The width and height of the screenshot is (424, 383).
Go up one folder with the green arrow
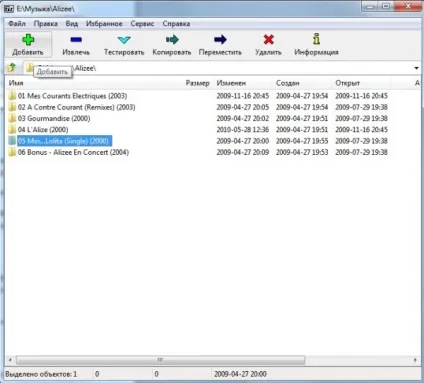12,68
